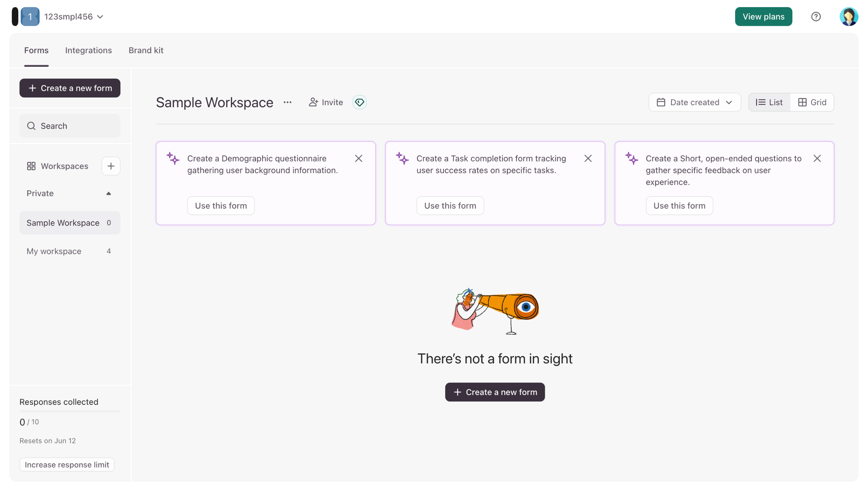Click the organization logo icon top left
Viewport: 868px width, 491px height.
30,17
